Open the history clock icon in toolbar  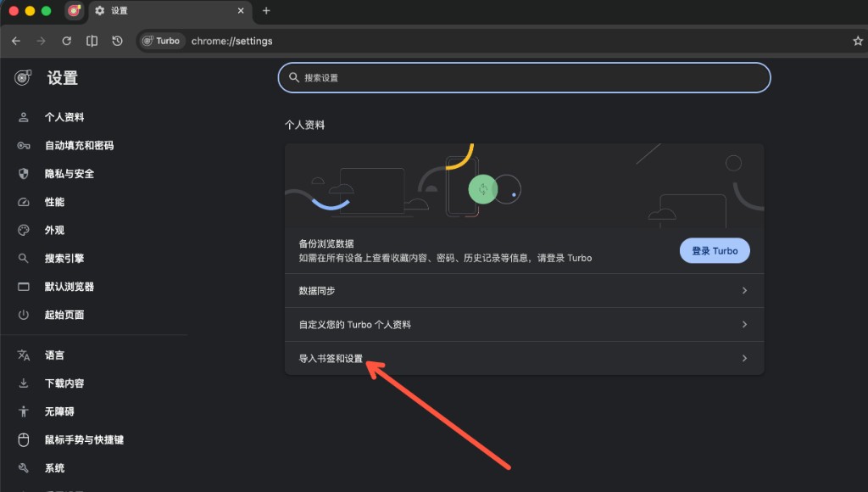[117, 41]
